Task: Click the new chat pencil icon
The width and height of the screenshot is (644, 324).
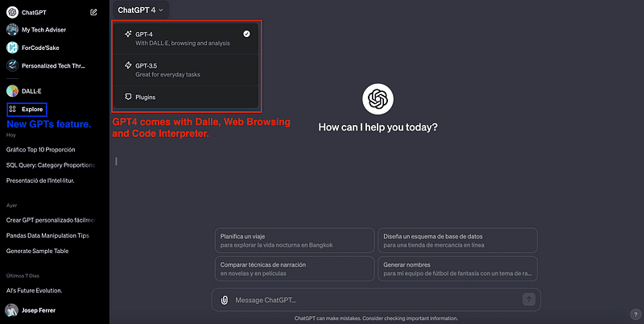Action: pyautogui.click(x=93, y=12)
